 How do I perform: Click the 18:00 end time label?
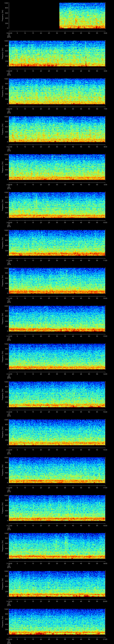coord(105,525)
